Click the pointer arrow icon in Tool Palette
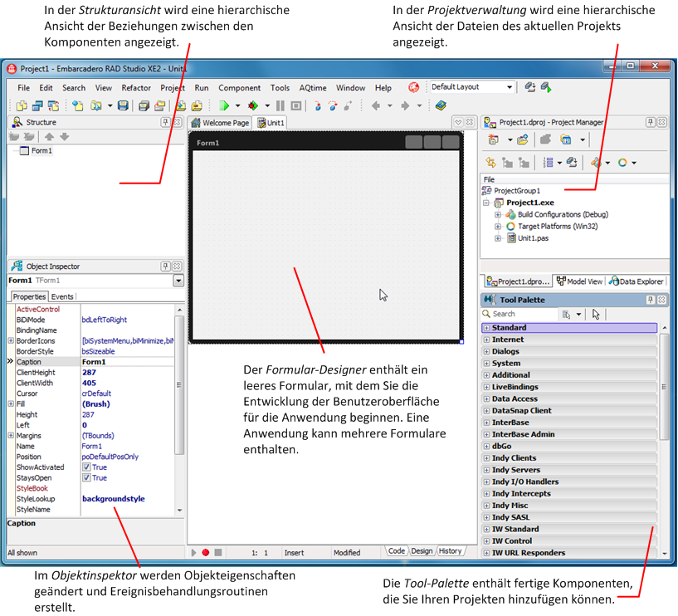 596,314
